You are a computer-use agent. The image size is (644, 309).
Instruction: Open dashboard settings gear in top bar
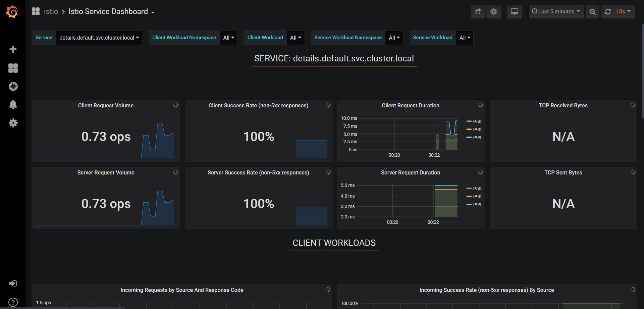click(494, 12)
